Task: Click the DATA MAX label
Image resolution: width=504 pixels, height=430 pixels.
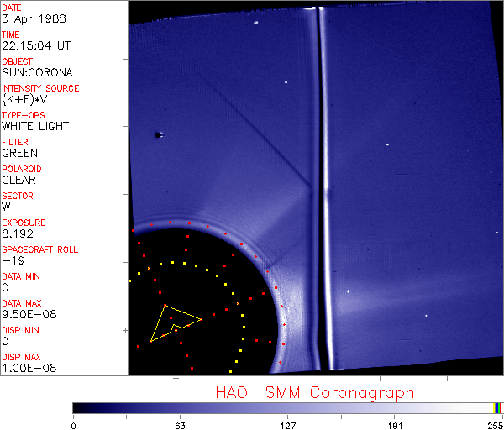Action: point(22,303)
